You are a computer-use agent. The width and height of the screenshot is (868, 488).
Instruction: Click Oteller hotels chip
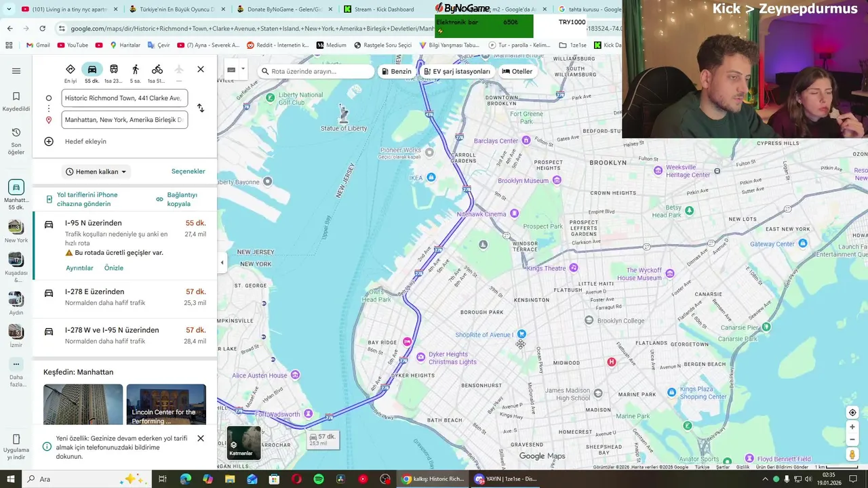click(x=517, y=71)
